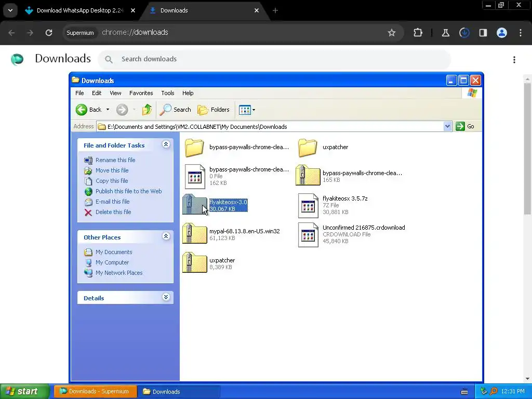Open the File menu
Viewport: 532px width, 399px height.
coord(79,93)
